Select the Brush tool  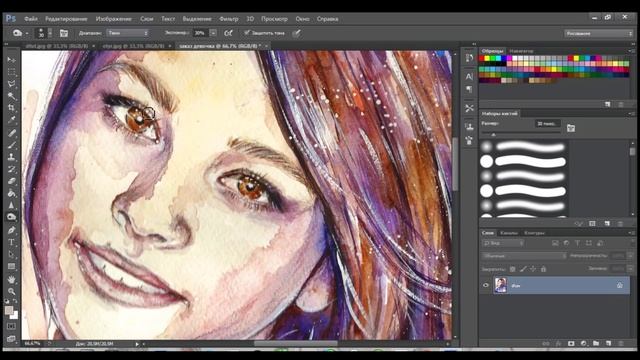(x=11, y=145)
